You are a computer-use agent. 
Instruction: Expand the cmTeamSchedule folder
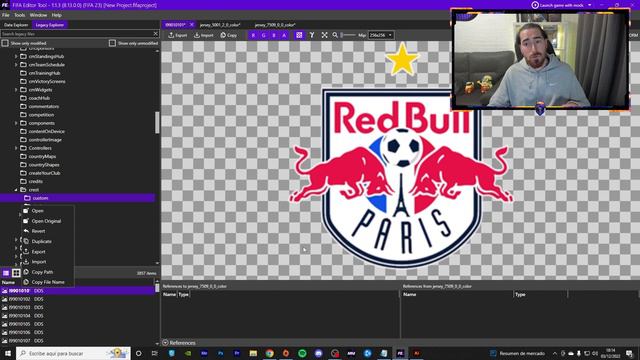16,64
